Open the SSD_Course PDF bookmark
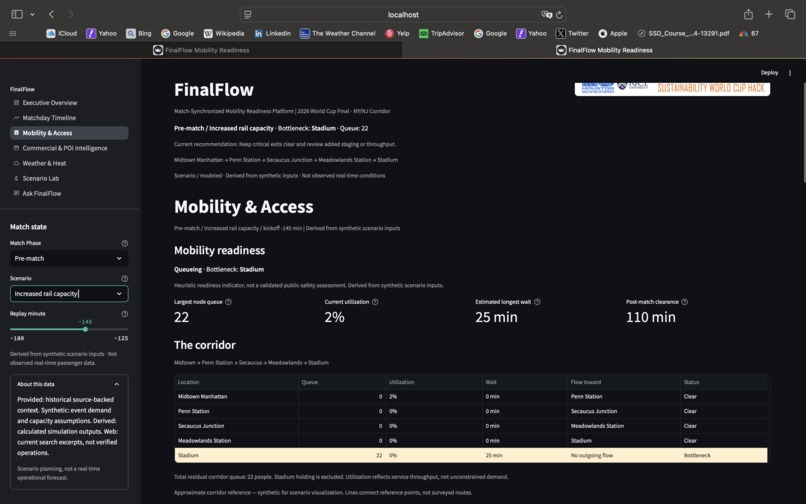806x504 pixels. pyautogui.click(x=683, y=33)
